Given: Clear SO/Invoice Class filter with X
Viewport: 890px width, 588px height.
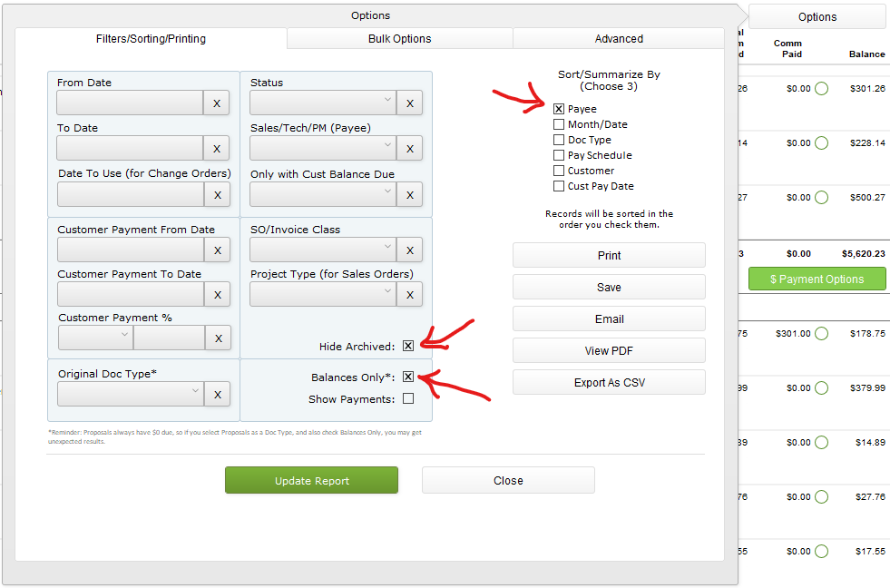Looking at the screenshot, I should [x=409, y=250].
